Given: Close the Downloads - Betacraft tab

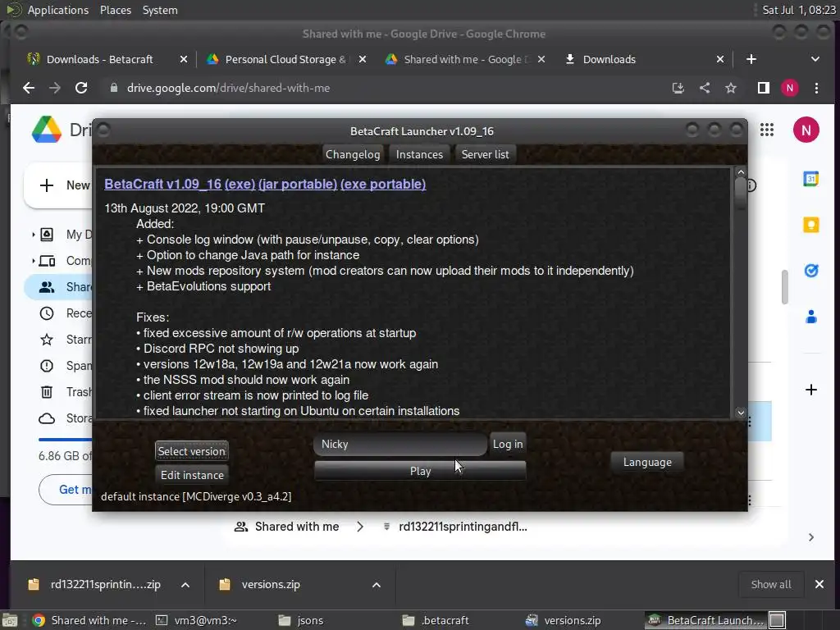Looking at the screenshot, I should [x=184, y=59].
